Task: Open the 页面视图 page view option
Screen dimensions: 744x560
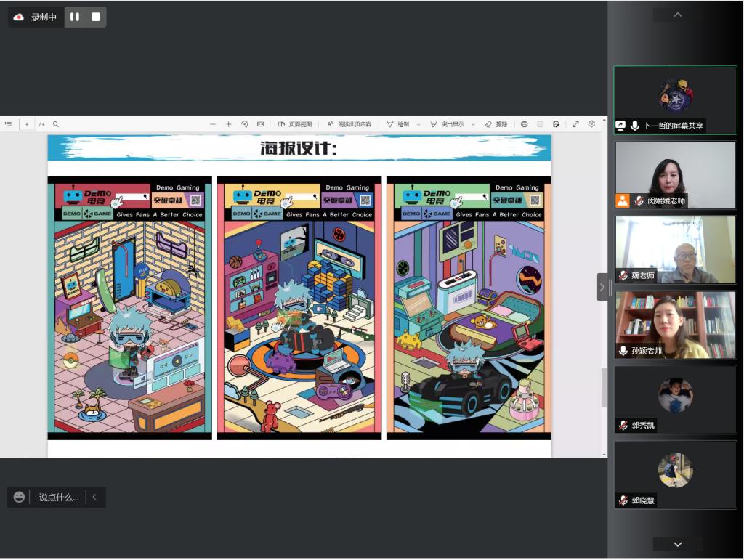Action: [x=295, y=124]
